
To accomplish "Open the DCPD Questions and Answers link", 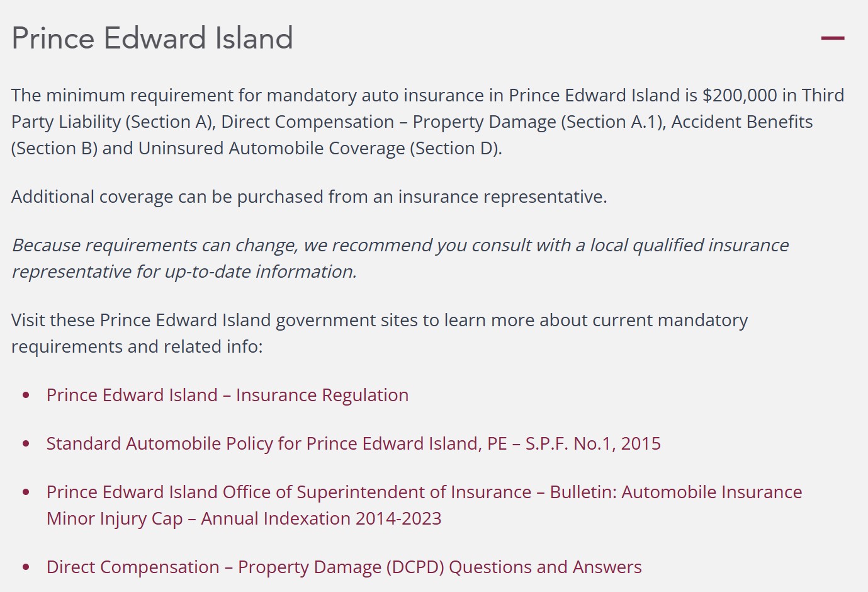I will point(344,567).
